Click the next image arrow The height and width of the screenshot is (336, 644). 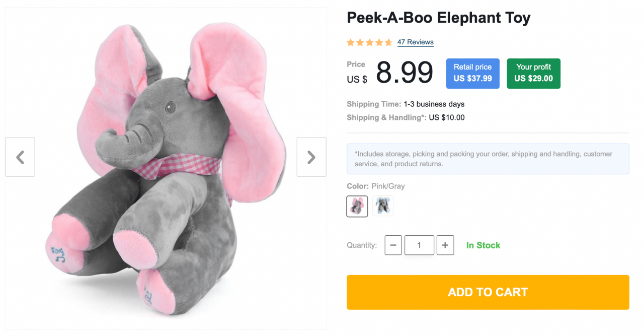311,157
